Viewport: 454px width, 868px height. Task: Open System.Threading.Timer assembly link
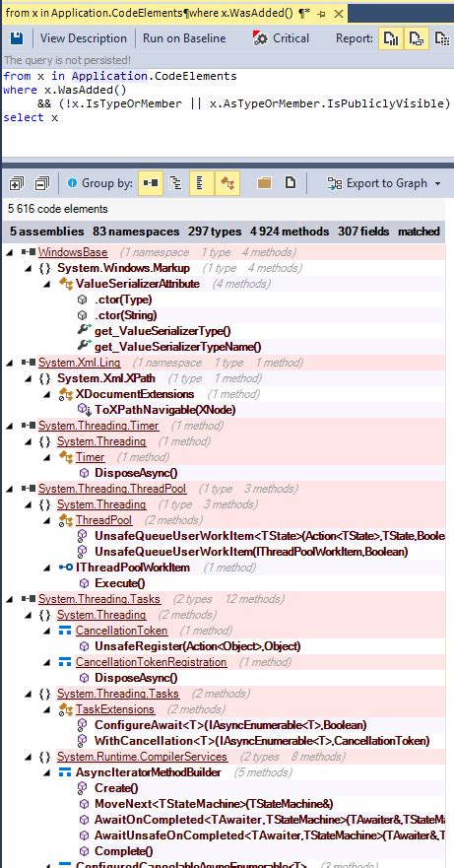point(98,427)
